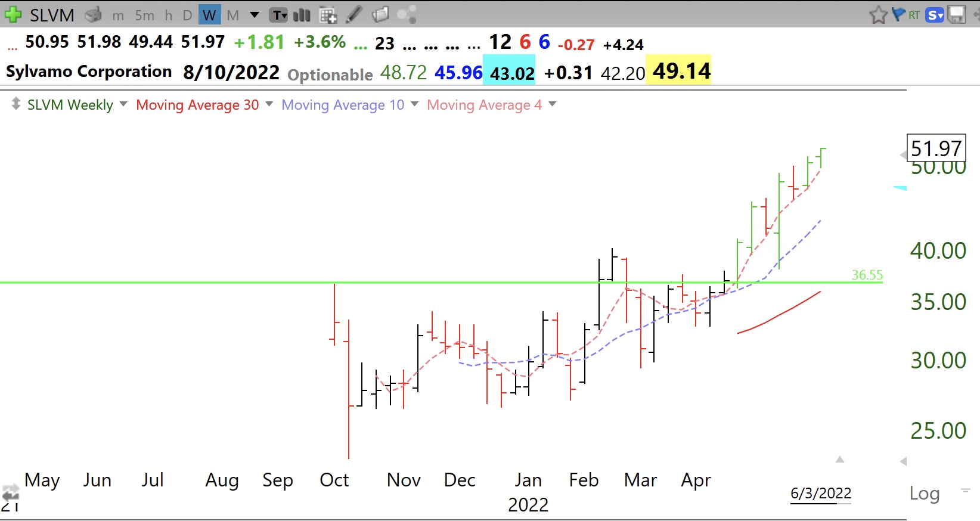Viewport: 980px width, 521px height.
Task: Open the bar chart indicators icon
Action: [302, 15]
